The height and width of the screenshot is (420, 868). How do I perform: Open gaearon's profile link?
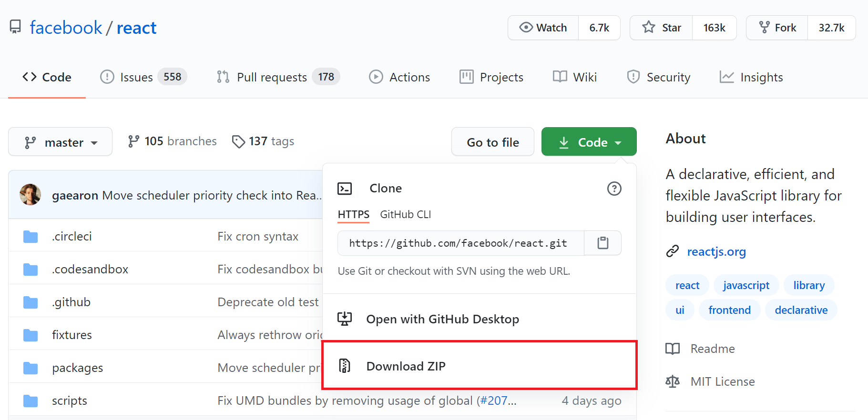[x=75, y=195]
